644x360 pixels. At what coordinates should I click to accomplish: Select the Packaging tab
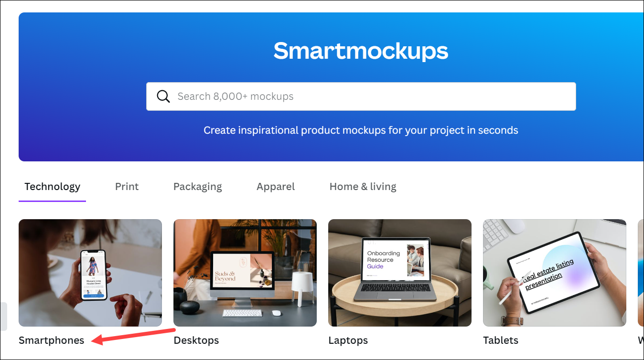(x=198, y=187)
